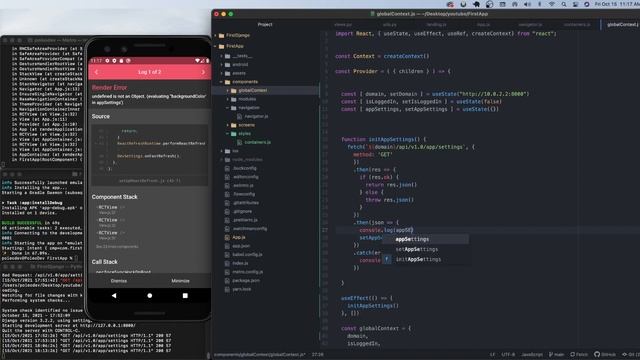Expand the node_modules folder

tap(222, 160)
